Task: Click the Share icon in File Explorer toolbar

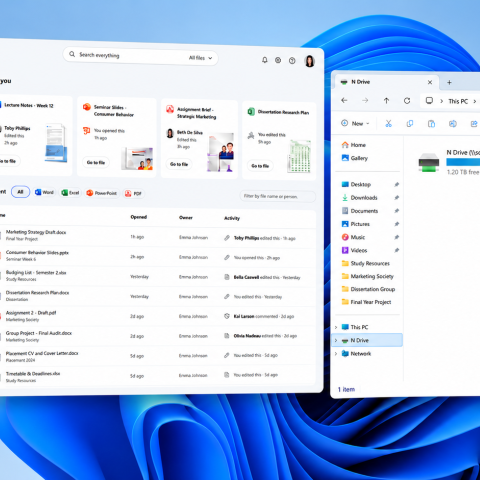Action: click(x=474, y=124)
